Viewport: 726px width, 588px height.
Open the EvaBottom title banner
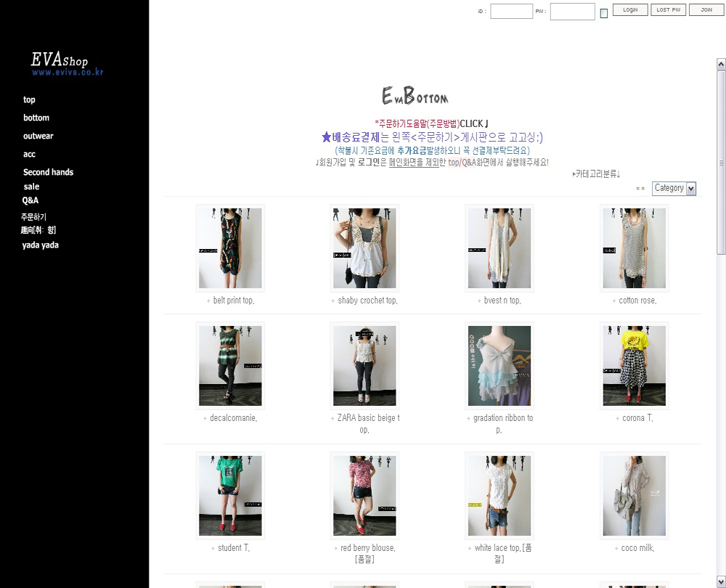(415, 97)
